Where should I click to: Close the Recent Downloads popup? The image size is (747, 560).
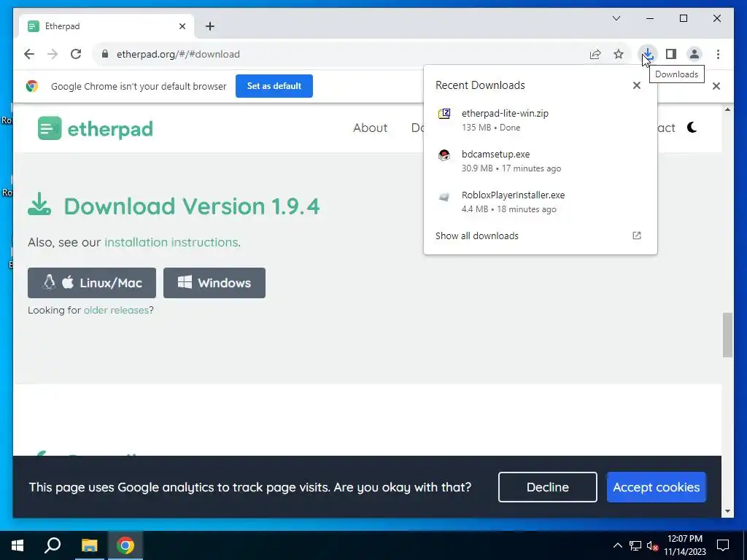636,85
